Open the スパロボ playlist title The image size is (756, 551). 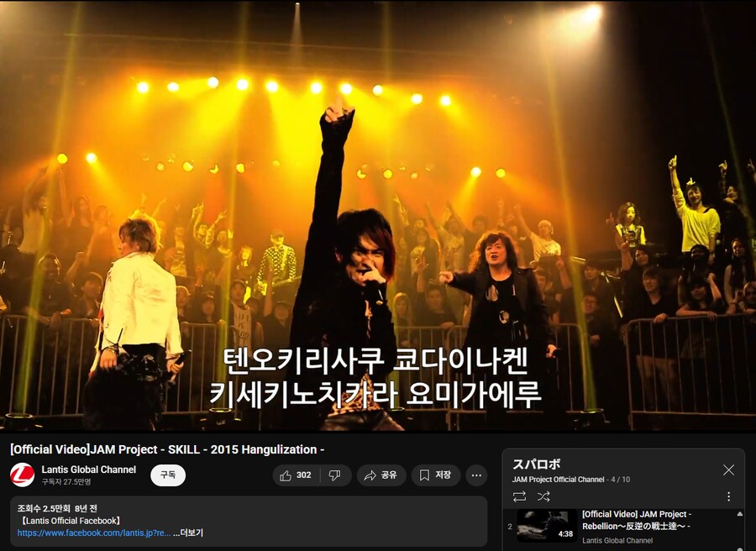pyautogui.click(x=536, y=464)
